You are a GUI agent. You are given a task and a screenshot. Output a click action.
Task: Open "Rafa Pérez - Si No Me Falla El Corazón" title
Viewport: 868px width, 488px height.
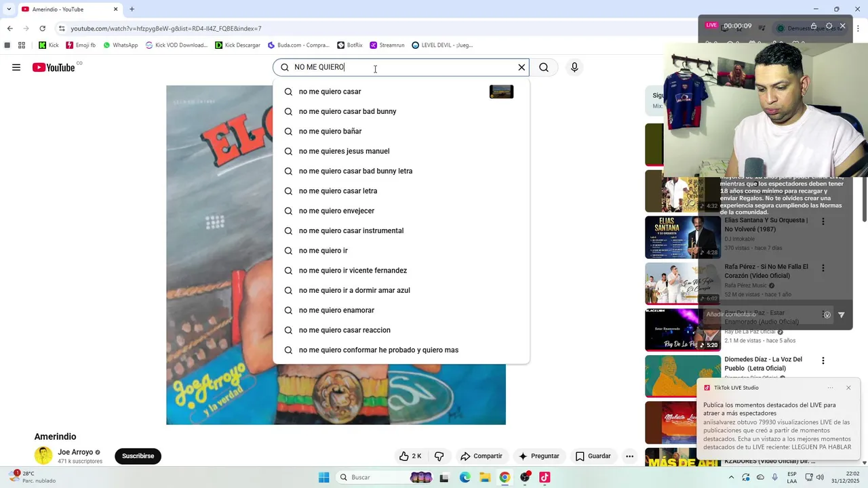coord(766,270)
